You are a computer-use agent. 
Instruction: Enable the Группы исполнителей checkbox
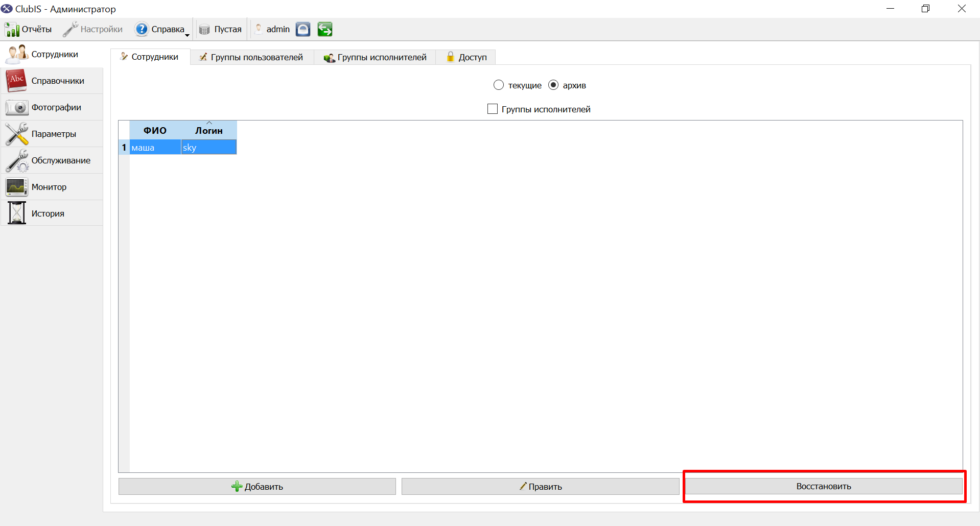pos(493,109)
